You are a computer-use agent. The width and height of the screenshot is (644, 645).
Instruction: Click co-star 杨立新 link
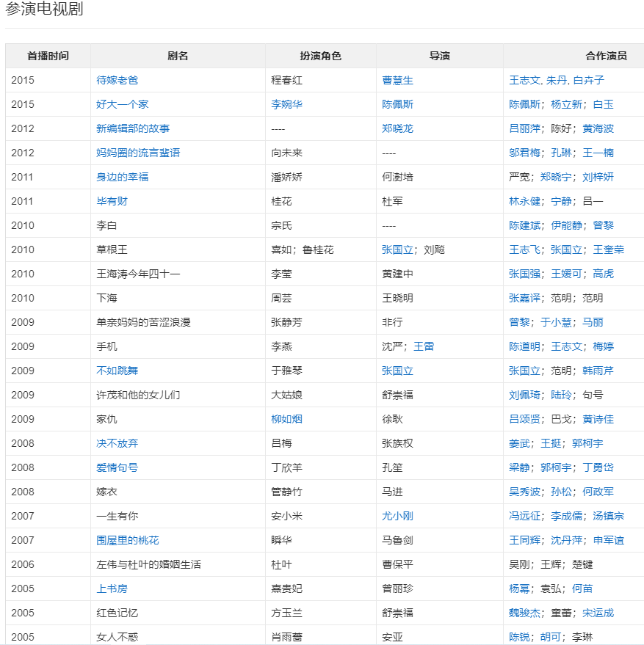tap(567, 104)
